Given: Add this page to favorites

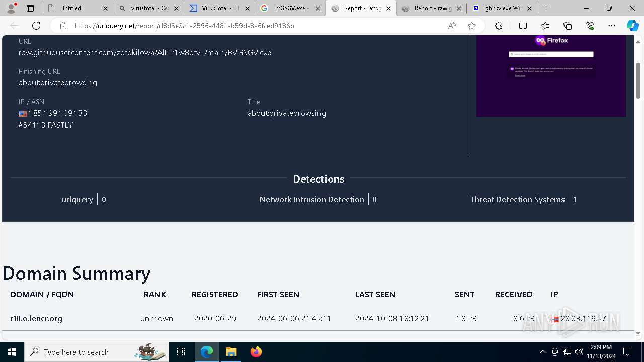Looking at the screenshot, I should point(472,26).
